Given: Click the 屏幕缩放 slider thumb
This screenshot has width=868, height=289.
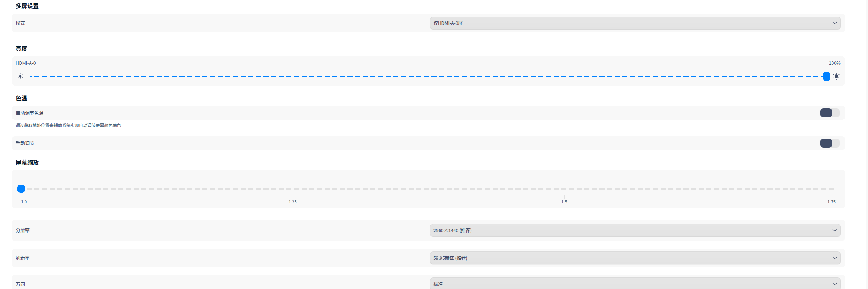Looking at the screenshot, I should click(21, 189).
